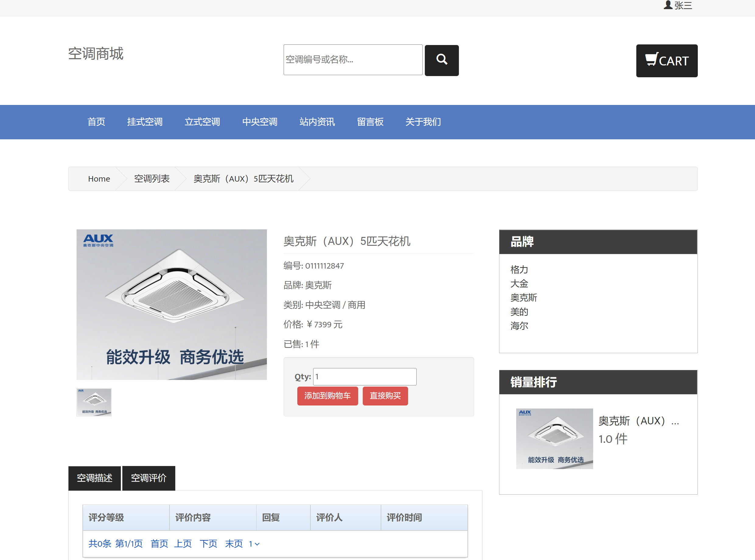Open the pagination page selector dropdown
Viewport: 755px width, 560px height.
tap(253, 544)
